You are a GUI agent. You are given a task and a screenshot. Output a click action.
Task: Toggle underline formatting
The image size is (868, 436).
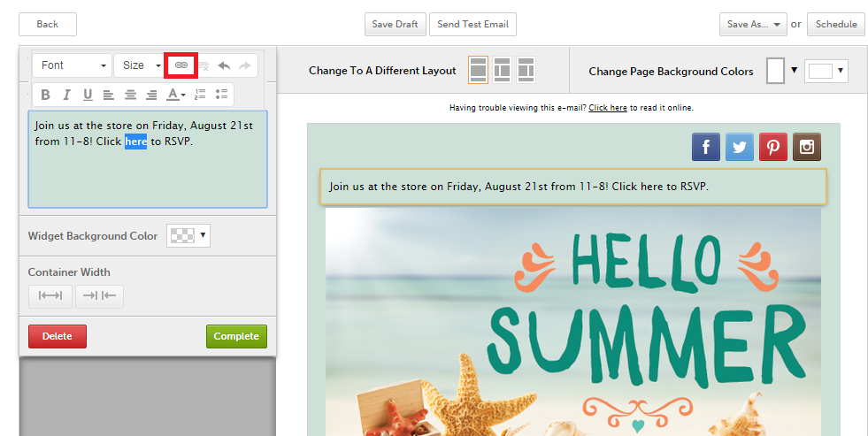click(x=88, y=95)
